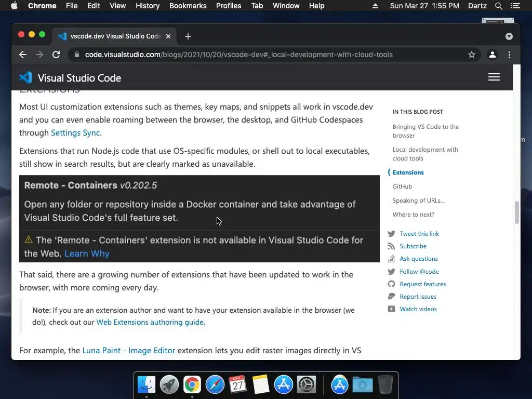This screenshot has height=399, width=532.
Task: Click the Sun Mar 27 1:55 PM clock
Action: click(x=424, y=6)
